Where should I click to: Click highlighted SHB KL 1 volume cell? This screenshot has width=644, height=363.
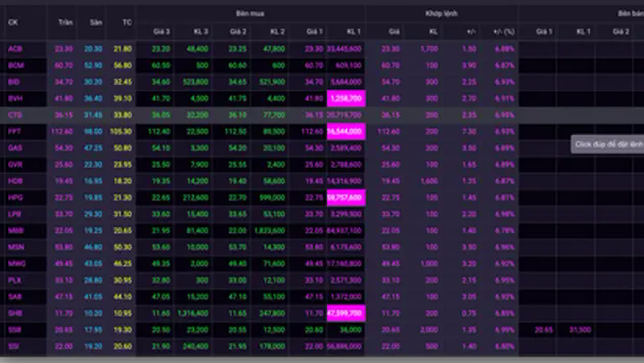(x=346, y=314)
